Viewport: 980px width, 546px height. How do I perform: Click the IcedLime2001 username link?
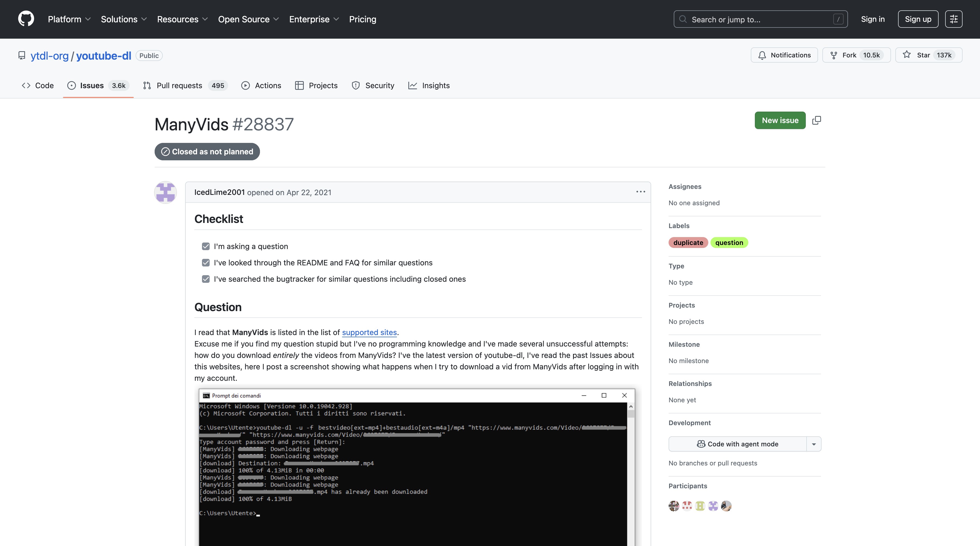click(219, 192)
